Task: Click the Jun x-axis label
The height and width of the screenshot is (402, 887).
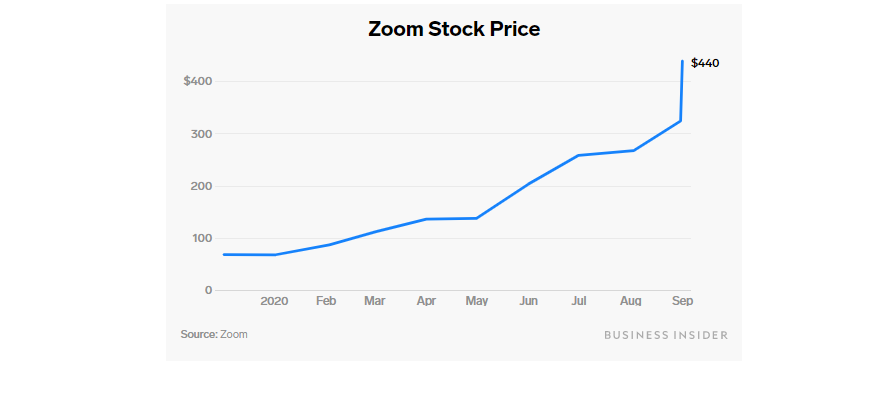Action: [x=529, y=301]
